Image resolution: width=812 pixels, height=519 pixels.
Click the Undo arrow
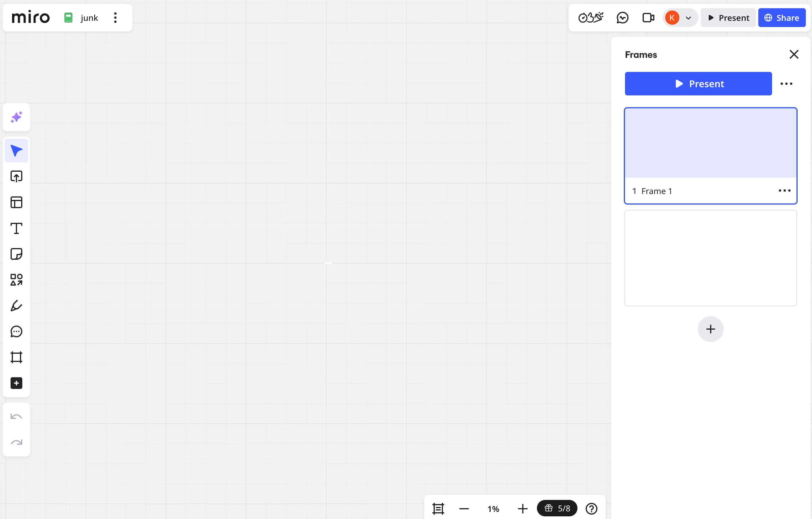pyautogui.click(x=16, y=417)
